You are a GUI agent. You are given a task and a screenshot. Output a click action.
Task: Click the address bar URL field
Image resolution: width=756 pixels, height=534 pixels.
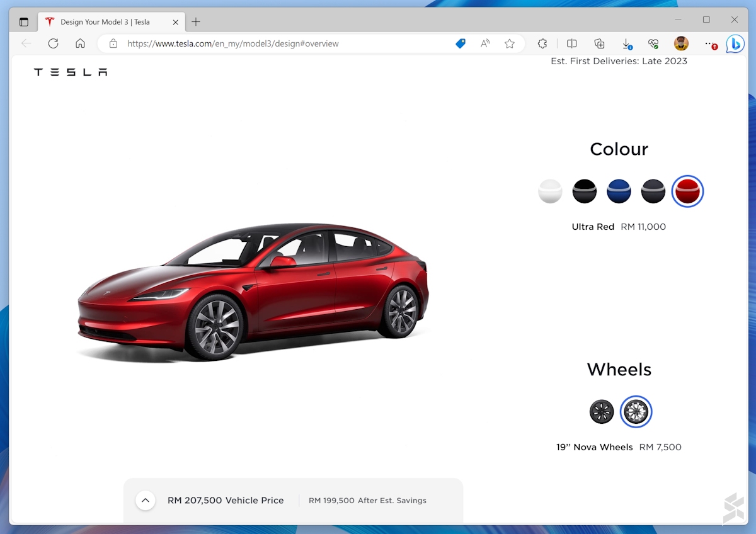[x=283, y=43]
